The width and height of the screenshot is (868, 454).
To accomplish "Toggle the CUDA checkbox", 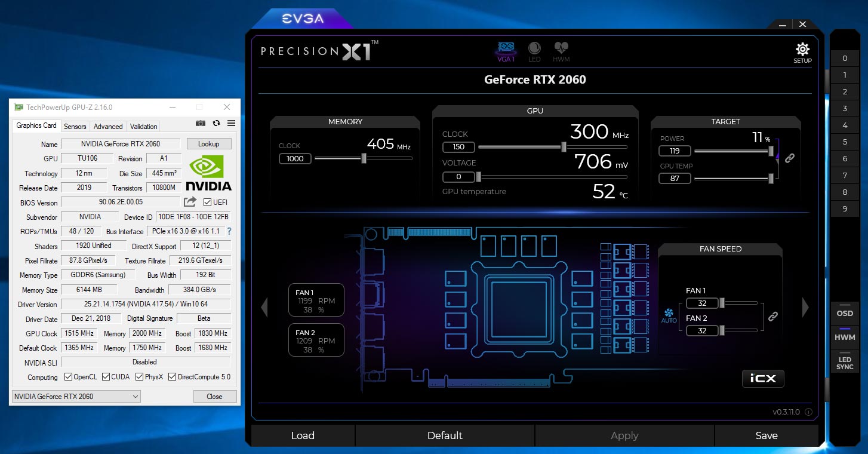I will [x=106, y=377].
